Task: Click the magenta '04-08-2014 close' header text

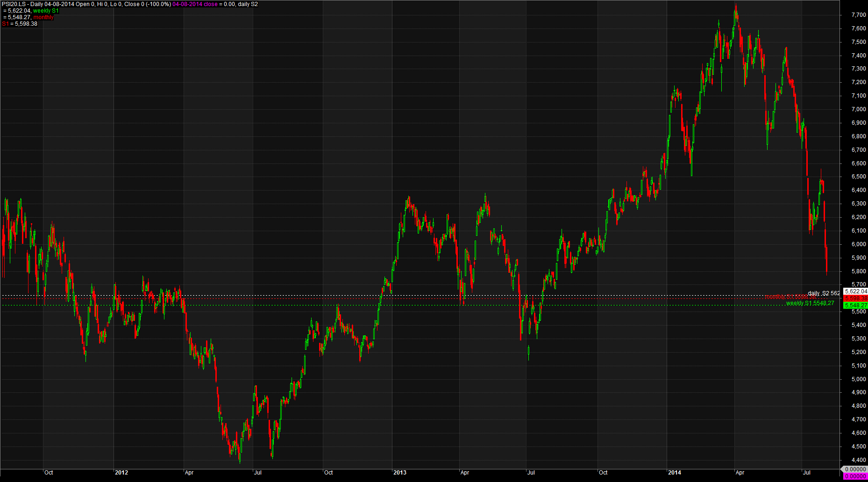Action: point(195,4)
